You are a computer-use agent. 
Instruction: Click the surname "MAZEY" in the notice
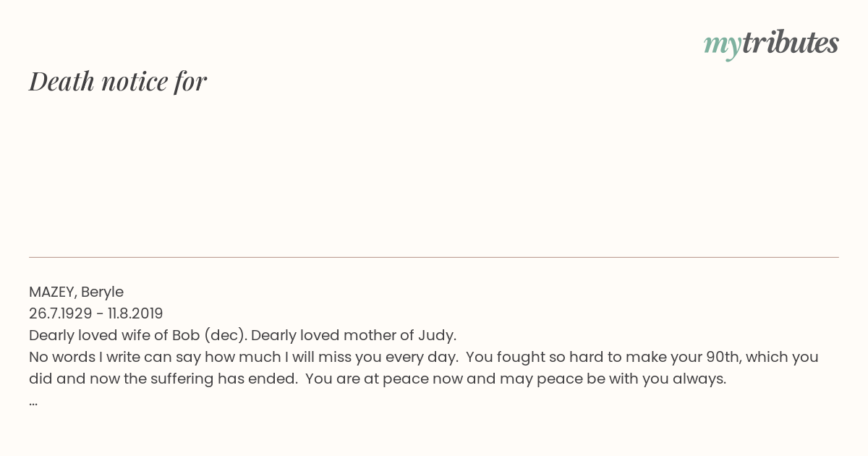point(54,292)
